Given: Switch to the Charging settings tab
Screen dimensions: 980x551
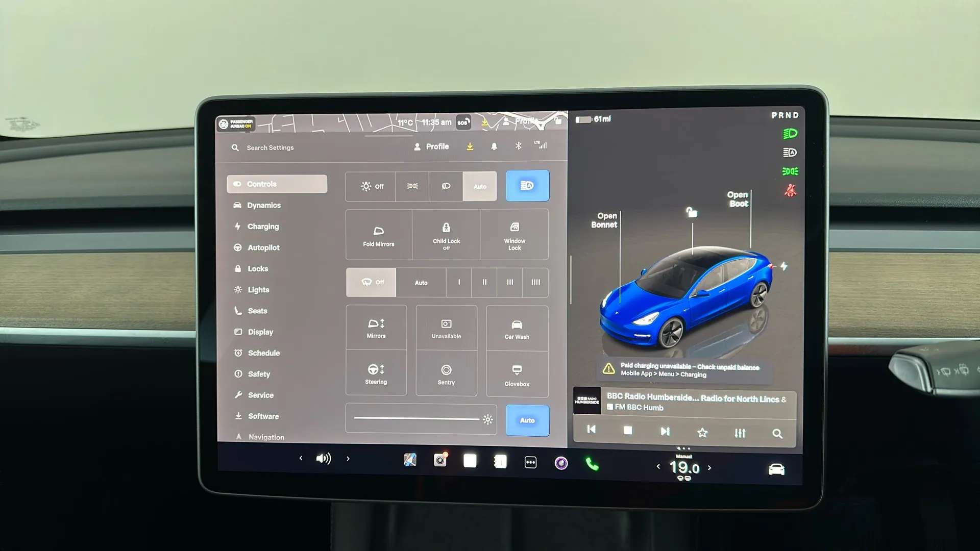Looking at the screenshot, I should point(263,226).
